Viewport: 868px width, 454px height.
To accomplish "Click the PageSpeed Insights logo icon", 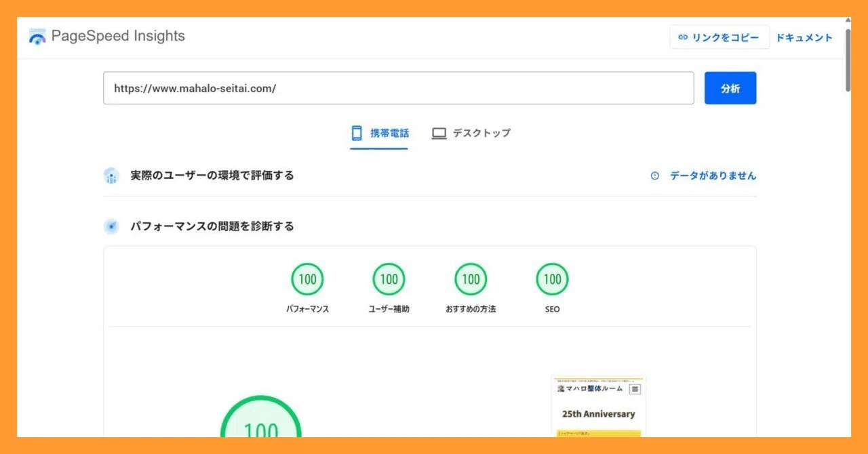I will (37, 37).
